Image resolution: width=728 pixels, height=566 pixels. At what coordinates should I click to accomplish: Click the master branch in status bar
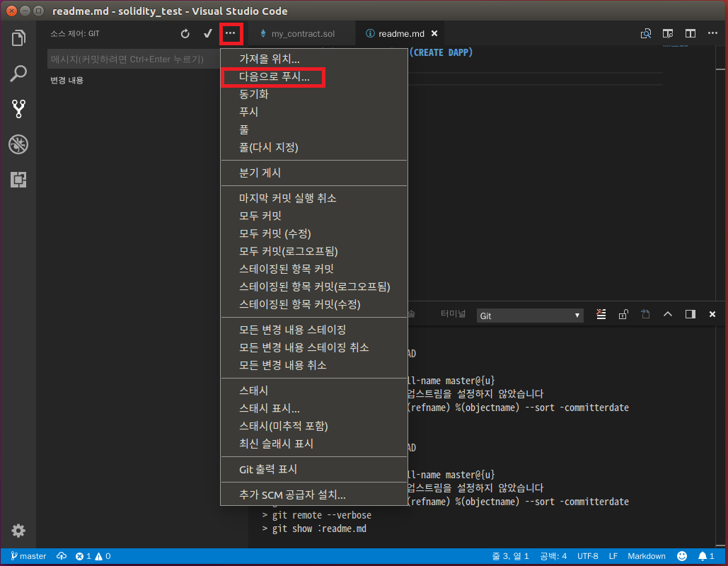point(28,556)
